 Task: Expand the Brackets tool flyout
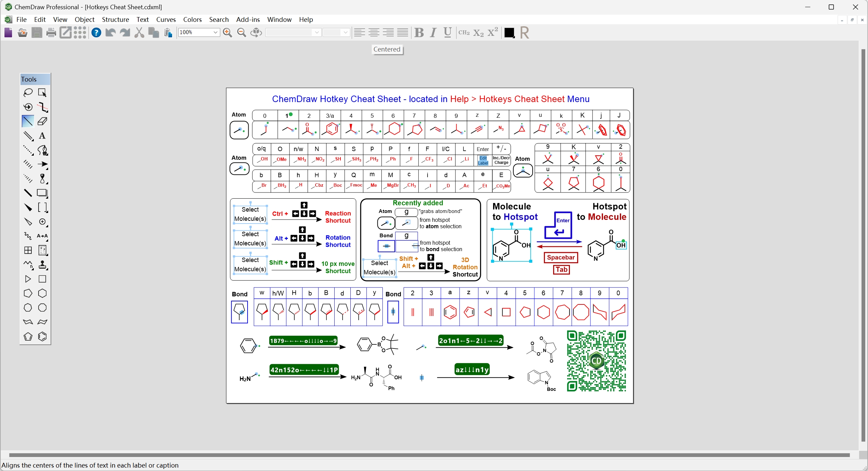pyautogui.click(x=47, y=212)
